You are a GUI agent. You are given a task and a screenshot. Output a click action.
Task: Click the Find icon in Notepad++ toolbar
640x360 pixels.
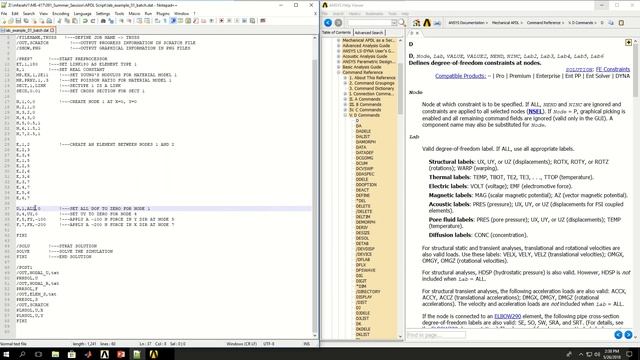pyautogui.click(x=103, y=21)
